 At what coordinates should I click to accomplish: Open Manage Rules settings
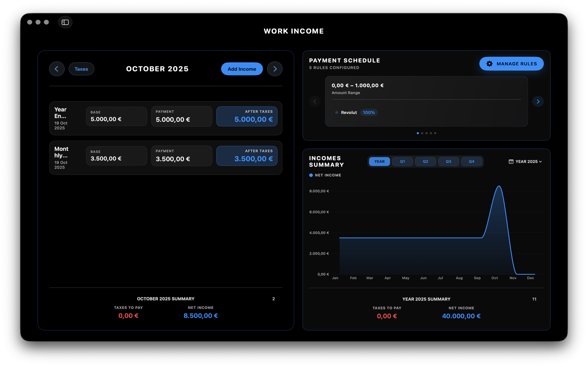[511, 64]
